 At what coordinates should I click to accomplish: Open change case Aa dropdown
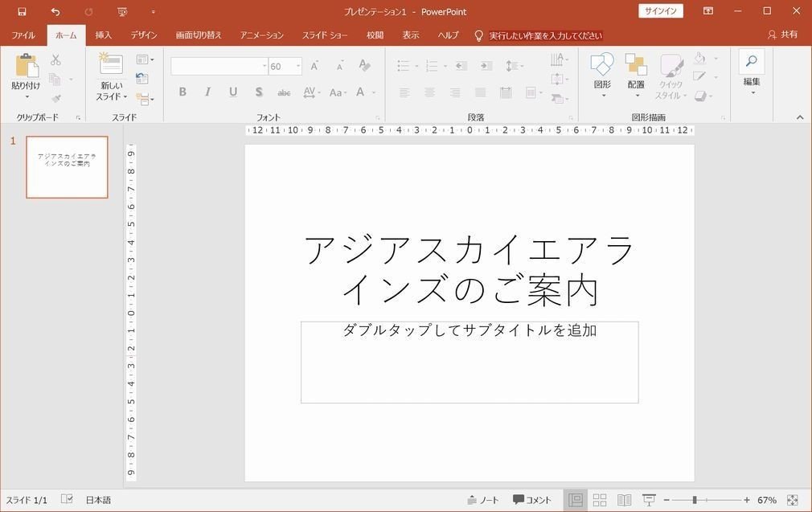click(x=338, y=92)
